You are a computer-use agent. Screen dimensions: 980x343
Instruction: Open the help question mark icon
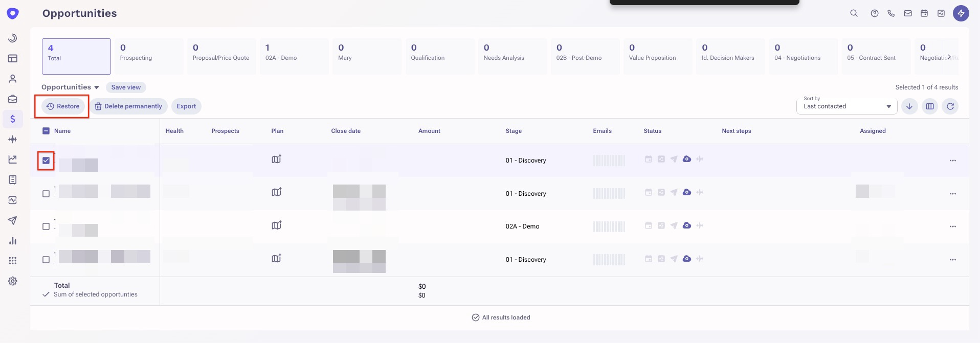tap(875, 13)
